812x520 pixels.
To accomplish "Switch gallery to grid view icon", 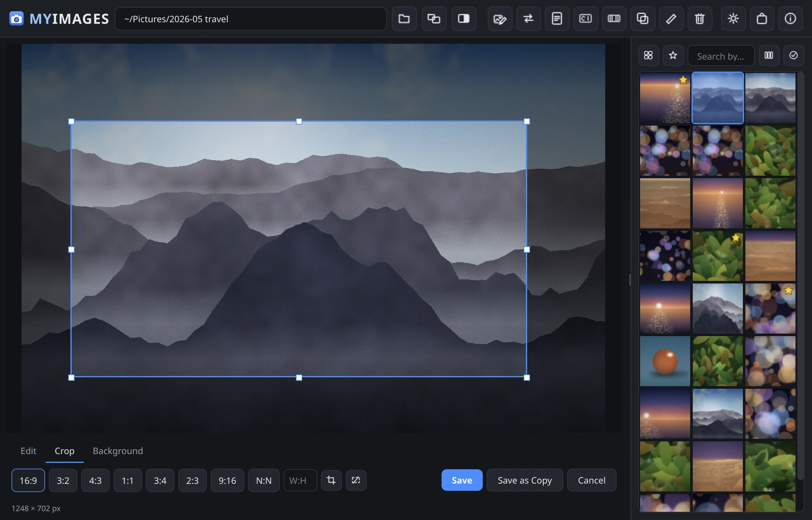I will point(648,55).
